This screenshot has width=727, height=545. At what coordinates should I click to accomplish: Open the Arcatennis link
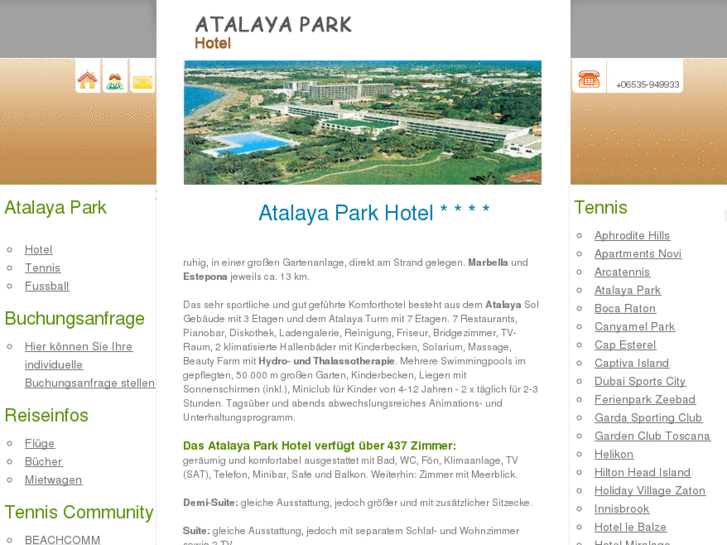(x=622, y=272)
